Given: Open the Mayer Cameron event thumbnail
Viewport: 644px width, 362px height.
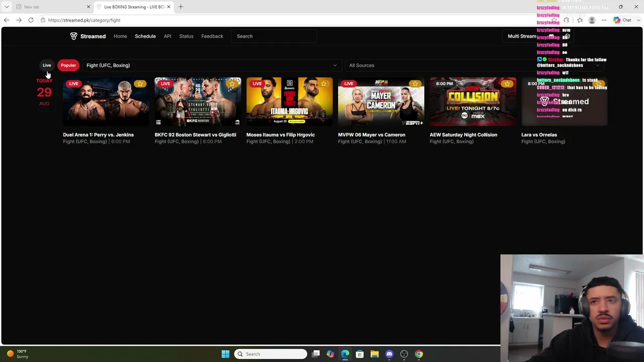Looking at the screenshot, I should point(381,102).
